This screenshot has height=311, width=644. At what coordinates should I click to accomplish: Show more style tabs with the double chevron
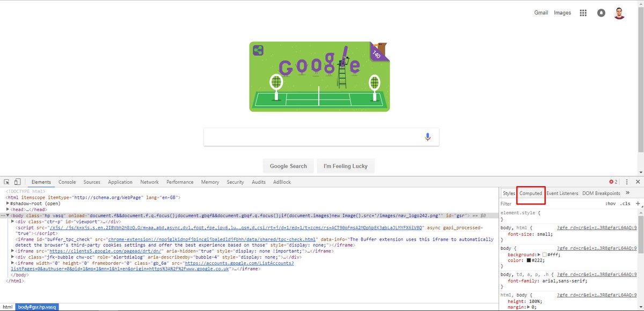point(628,193)
